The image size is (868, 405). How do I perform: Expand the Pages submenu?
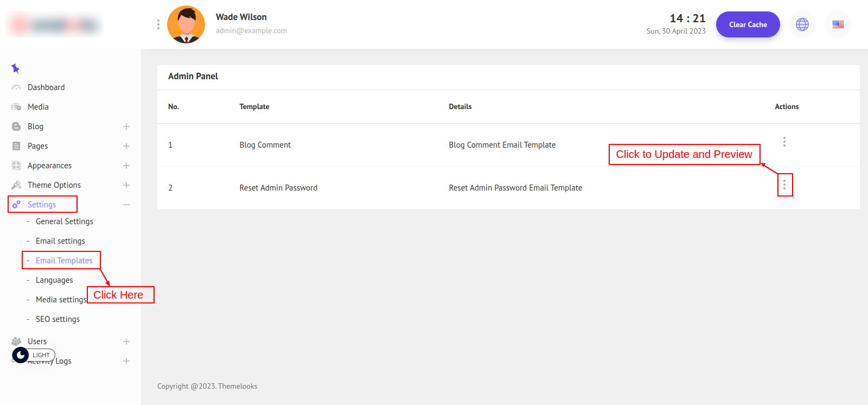pyautogui.click(x=126, y=146)
